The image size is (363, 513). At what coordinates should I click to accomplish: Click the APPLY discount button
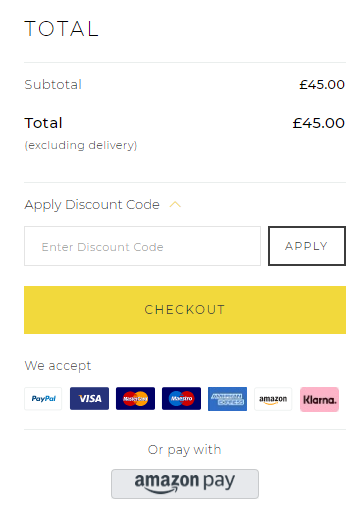pos(307,246)
